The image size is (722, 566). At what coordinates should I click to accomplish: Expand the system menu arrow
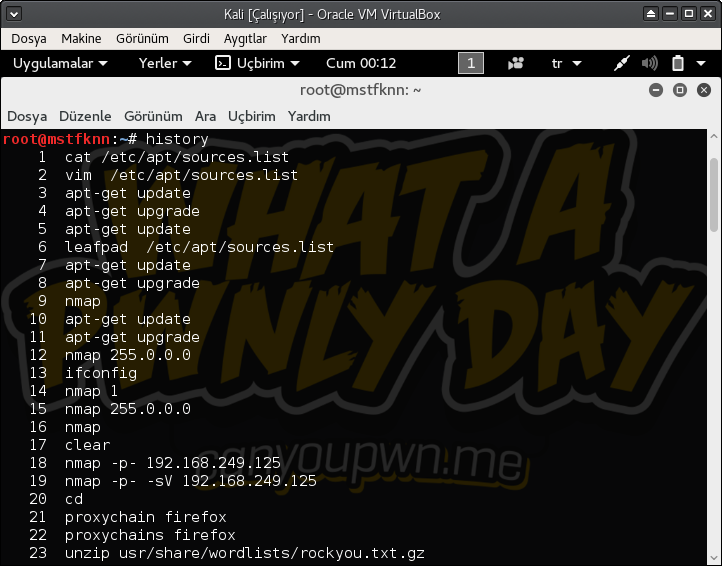coord(703,63)
